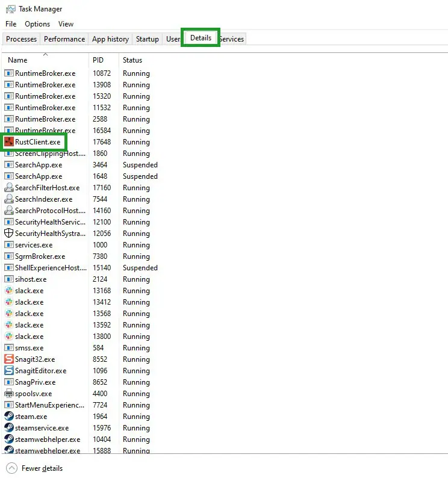Select RuntimeBroker.exe with PID 15320
Viewport: 448px width, 478px height.
pyautogui.click(x=45, y=96)
